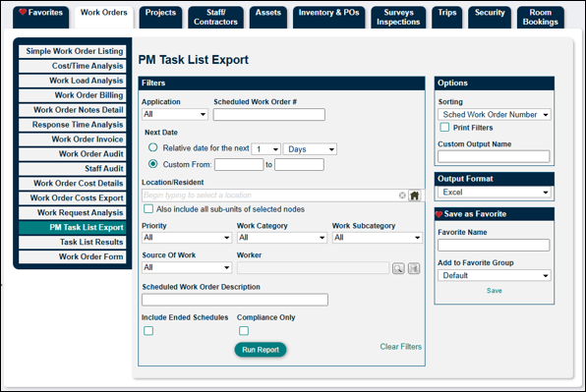Click the Custom From start date field
Image resolution: width=586 pixels, height=392 pixels.
pyautogui.click(x=239, y=165)
